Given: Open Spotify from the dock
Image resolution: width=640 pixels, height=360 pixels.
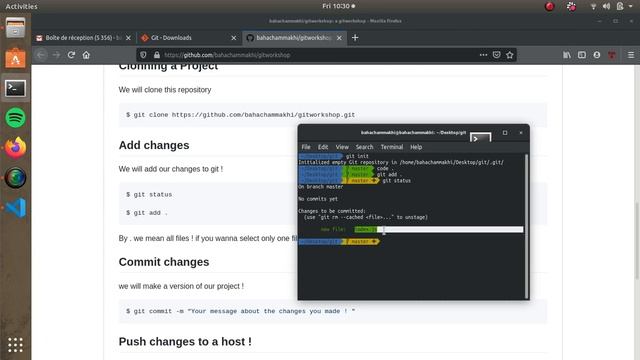Looking at the screenshot, I should [16, 118].
